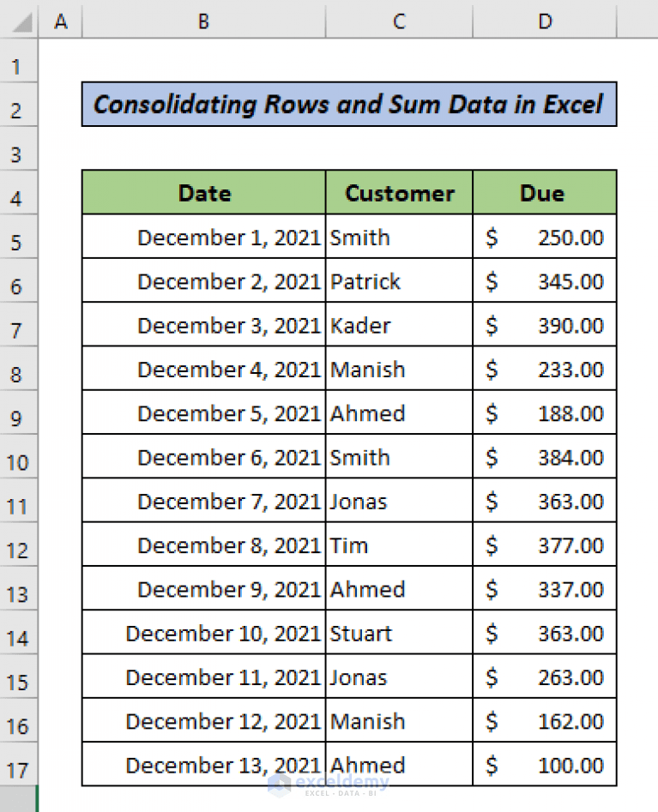Select the cell containing Patrick
Image resolution: width=658 pixels, height=812 pixels.
(x=398, y=281)
